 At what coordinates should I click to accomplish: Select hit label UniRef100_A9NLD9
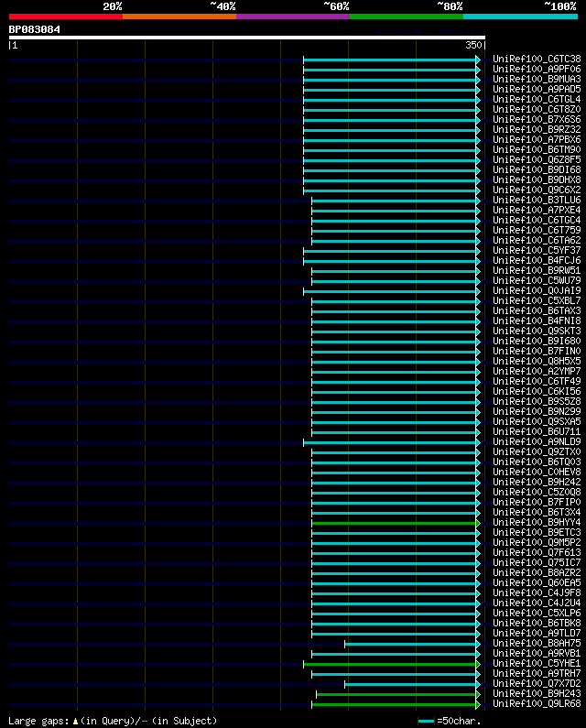(x=537, y=441)
